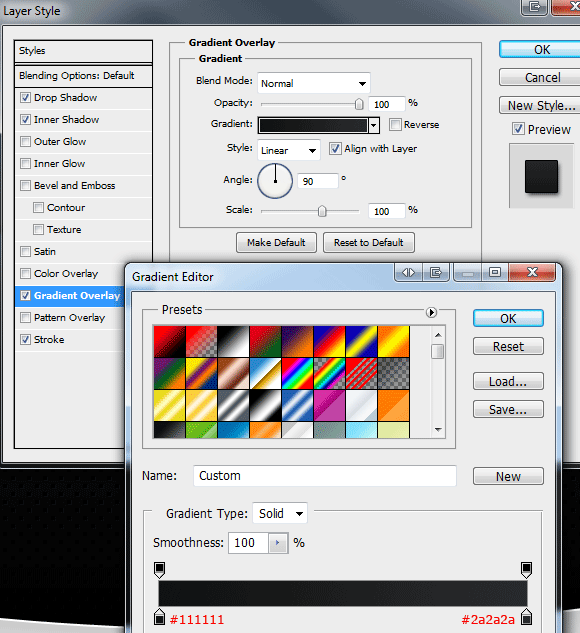This screenshot has width=580, height=633.
Task: Click the Opacity slider handle
Action: click(x=359, y=104)
